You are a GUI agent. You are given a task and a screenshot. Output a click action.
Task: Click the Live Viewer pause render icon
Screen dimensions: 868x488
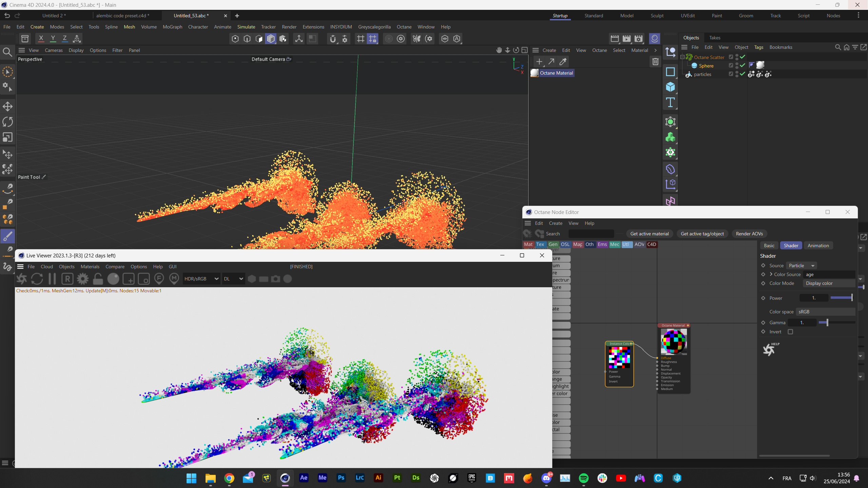52,279
